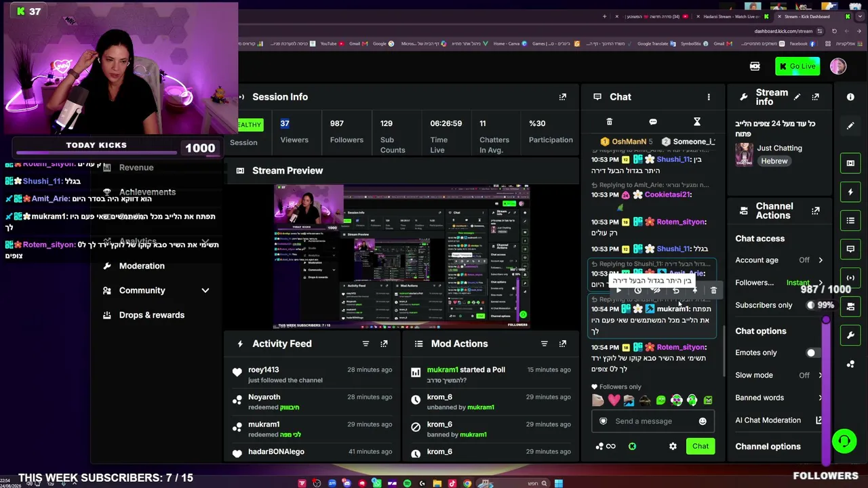Click the Hebrew language tag
Image resolution: width=868 pixels, height=488 pixels.
[774, 161]
